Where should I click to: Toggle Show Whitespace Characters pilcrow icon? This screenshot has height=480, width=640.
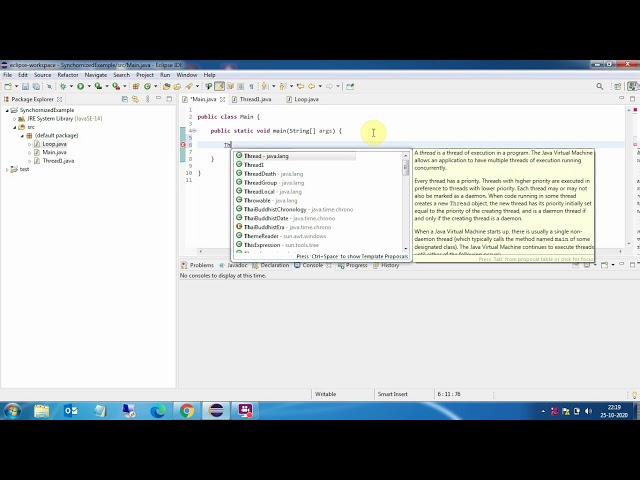tap(251, 86)
